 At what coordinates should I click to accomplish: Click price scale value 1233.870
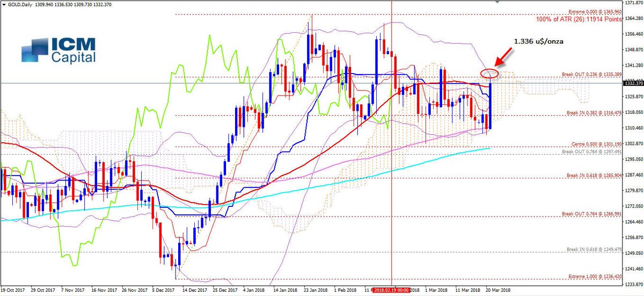[634, 285]
